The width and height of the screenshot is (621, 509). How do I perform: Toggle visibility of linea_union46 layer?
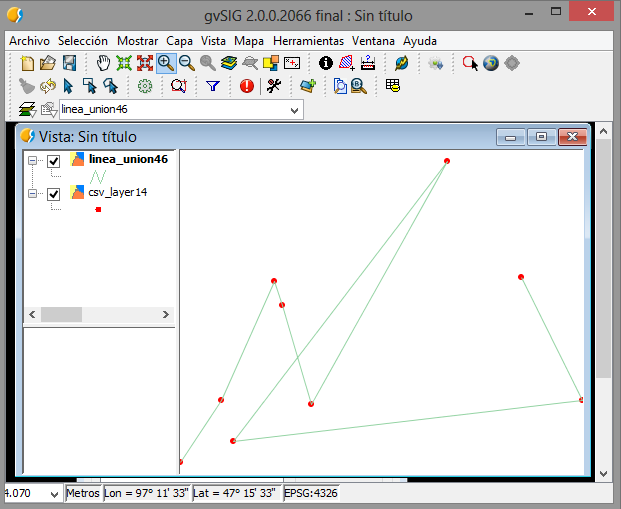coord(55,161)
